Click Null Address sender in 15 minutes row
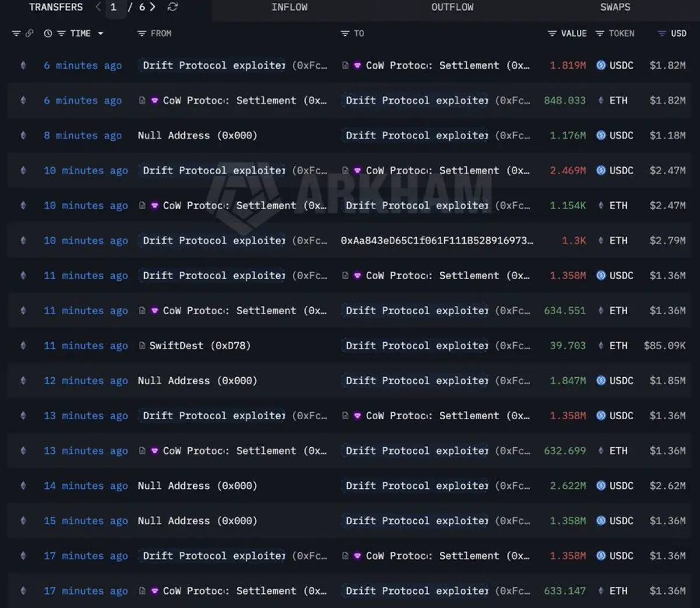Screen dimensions: 700x608 [x=197, y=521]
